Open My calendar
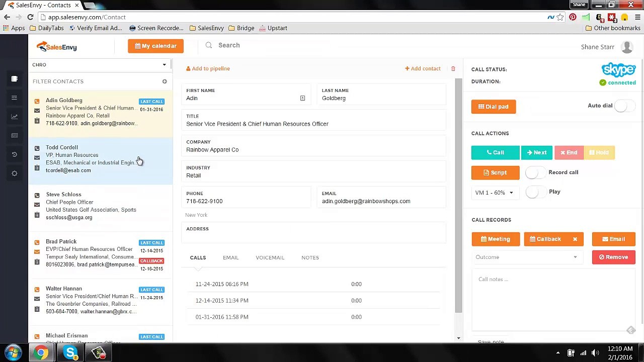The image size is (644, 362). [155, 46]
